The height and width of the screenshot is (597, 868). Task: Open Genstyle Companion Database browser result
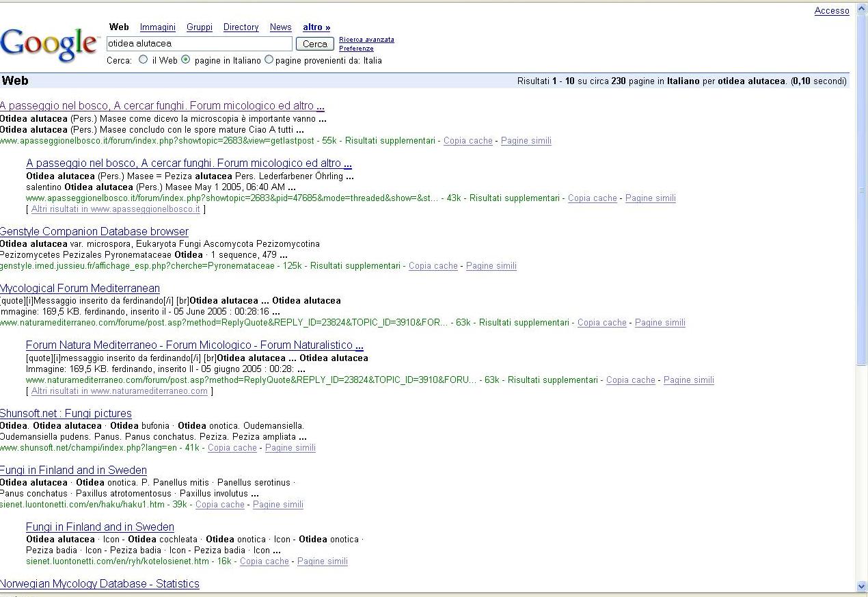[x=94, y=232]
